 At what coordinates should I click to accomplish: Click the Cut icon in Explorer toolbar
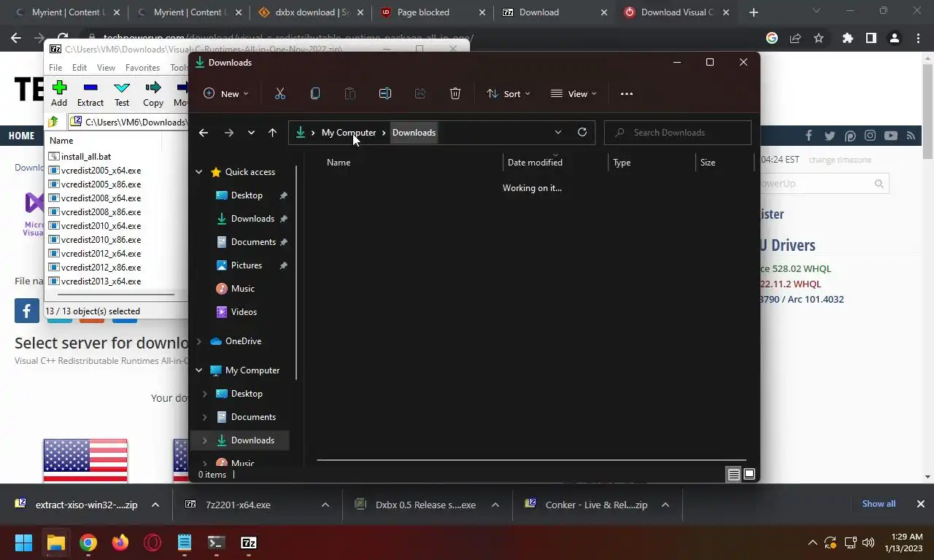pos(279,93)
